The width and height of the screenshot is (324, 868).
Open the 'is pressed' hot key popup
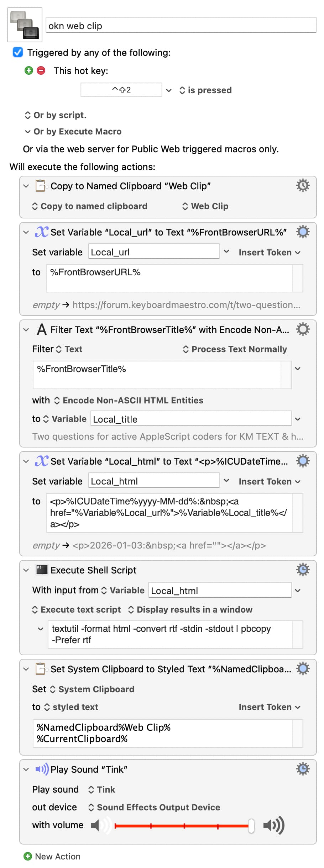(x=205, y=90)
